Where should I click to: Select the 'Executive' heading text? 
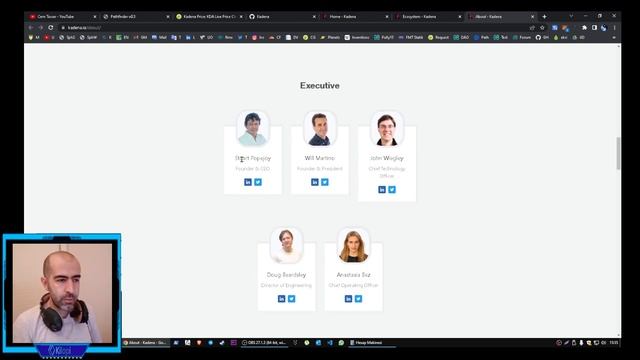coord(320,85)
